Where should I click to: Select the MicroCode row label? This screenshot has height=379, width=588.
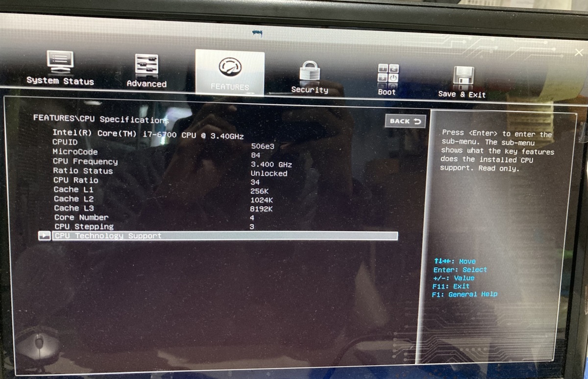coord(75,152)
